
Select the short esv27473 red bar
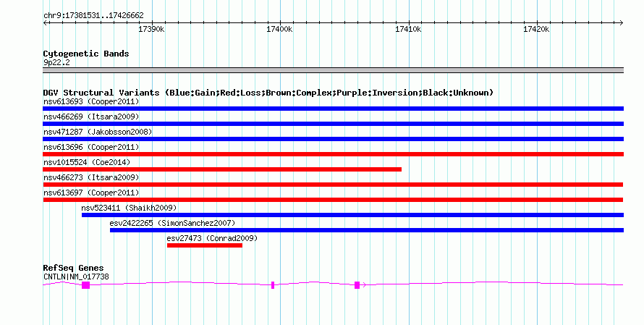point(205,245)
